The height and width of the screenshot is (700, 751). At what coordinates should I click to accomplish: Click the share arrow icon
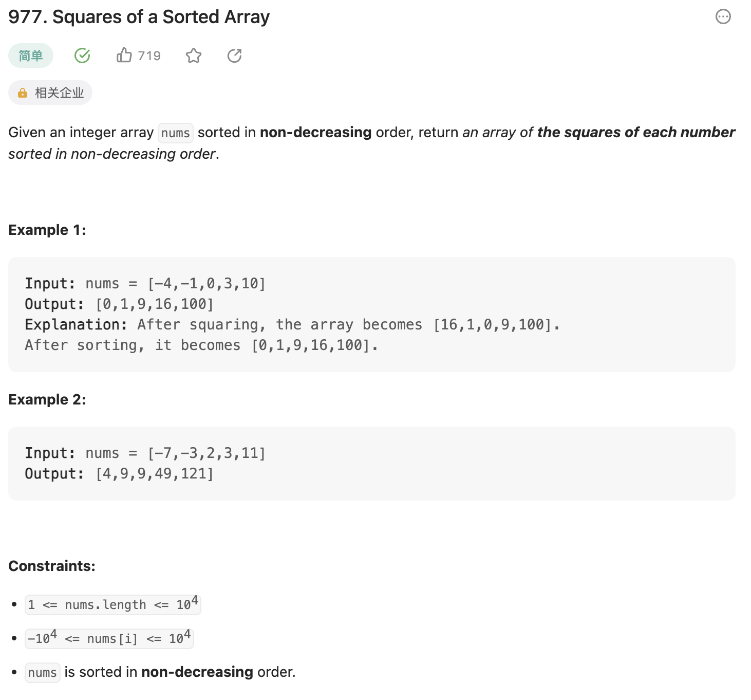(x=234, y=56)
